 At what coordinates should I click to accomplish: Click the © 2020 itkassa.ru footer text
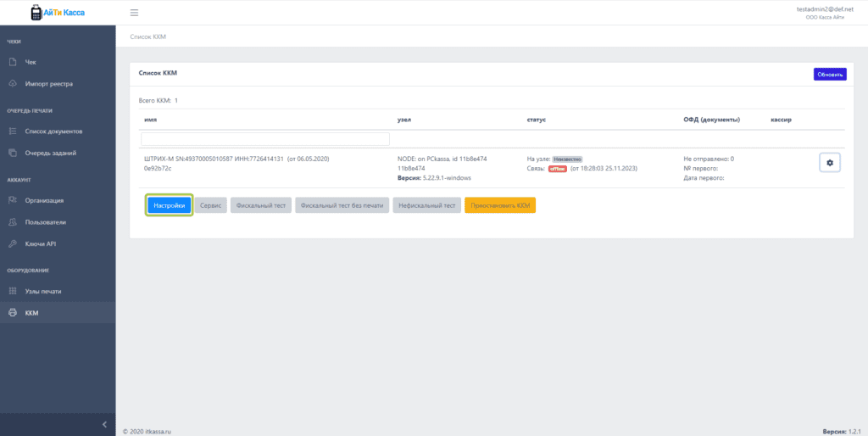(147, 431)
